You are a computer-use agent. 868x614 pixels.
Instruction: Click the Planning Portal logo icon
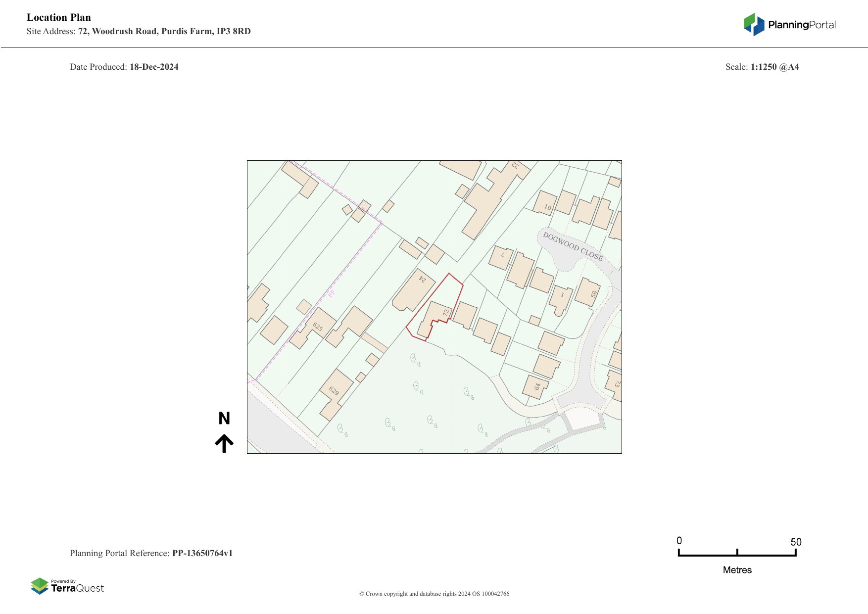(x=754, y=24)
